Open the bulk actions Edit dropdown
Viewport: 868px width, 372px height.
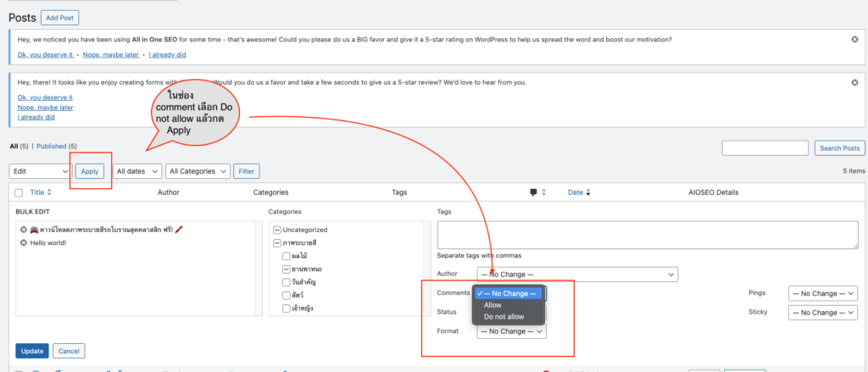coord(40,171)
